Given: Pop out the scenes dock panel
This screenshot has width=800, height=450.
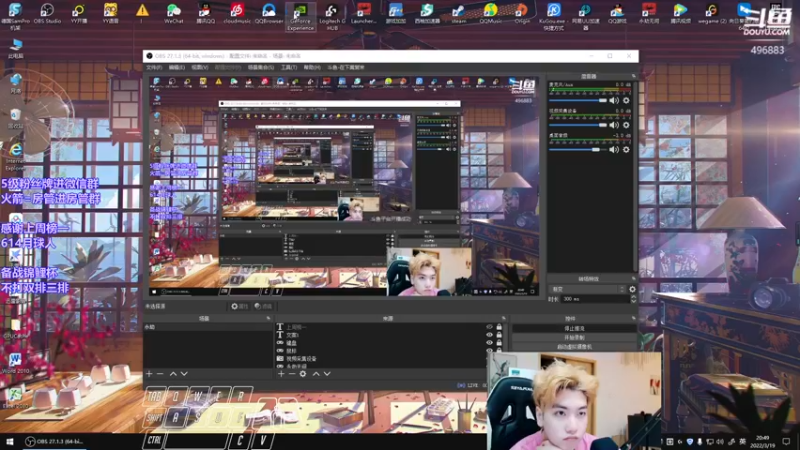Looking at the screenshot, I should pos(268,318).
